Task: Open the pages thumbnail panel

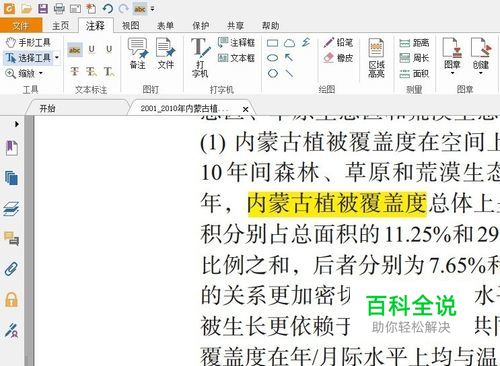Action: click(x=12, y=178)
